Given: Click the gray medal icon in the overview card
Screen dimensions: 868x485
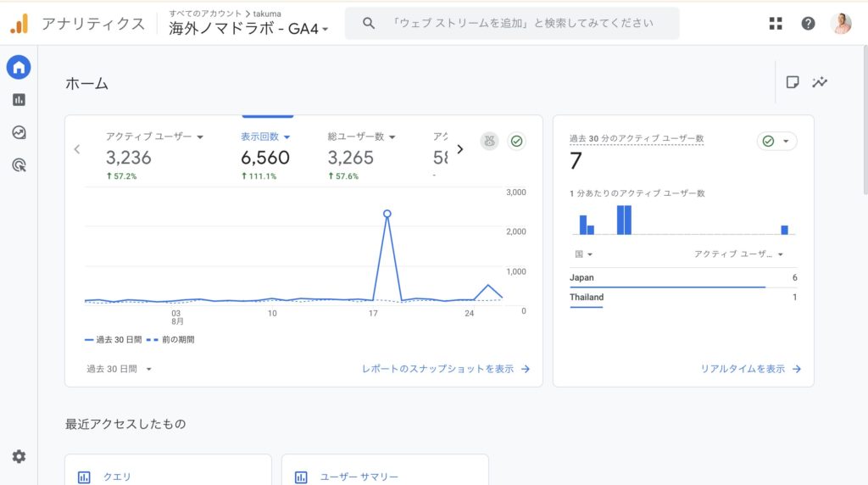Looking at the screenshot, I should (x=489, y=142).
